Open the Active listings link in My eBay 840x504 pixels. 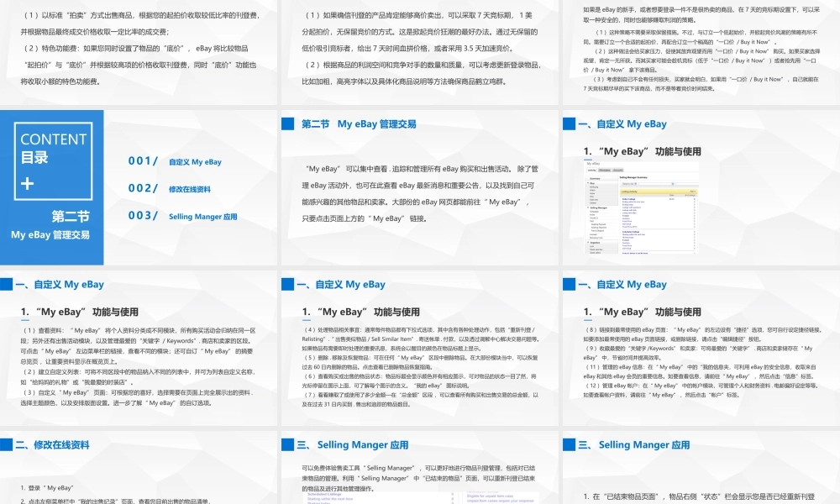[x=628, y=198]
